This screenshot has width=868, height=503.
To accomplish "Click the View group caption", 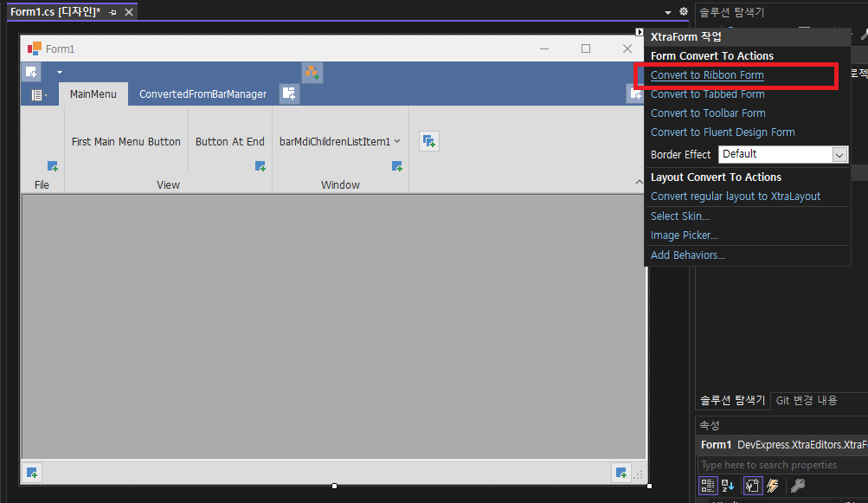I will [168, 185].
